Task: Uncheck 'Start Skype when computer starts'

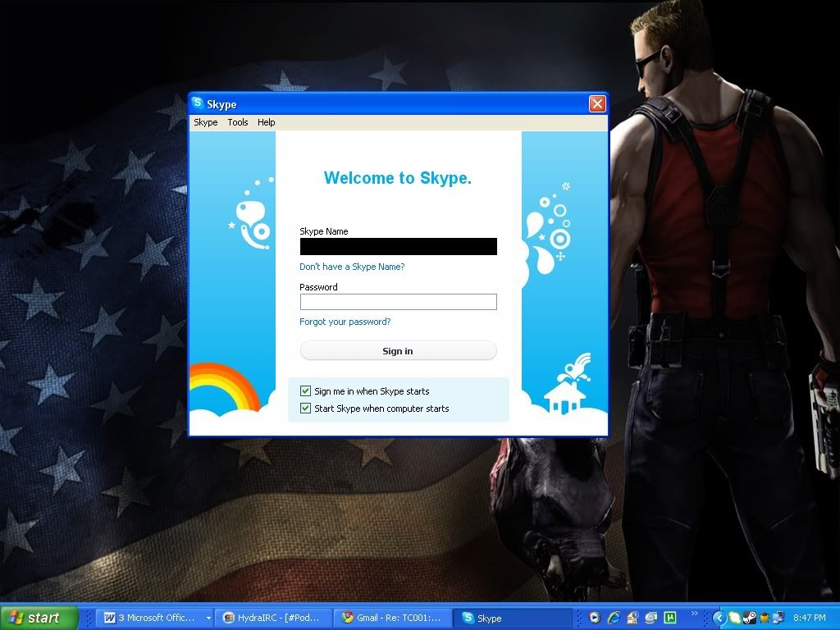Action: 306,409
